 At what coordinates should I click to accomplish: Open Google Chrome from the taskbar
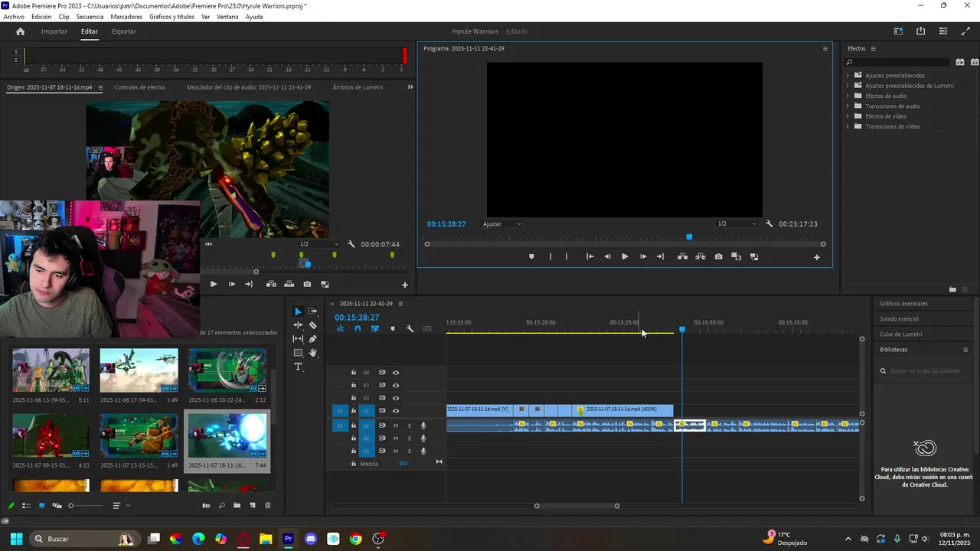point(355,539)
